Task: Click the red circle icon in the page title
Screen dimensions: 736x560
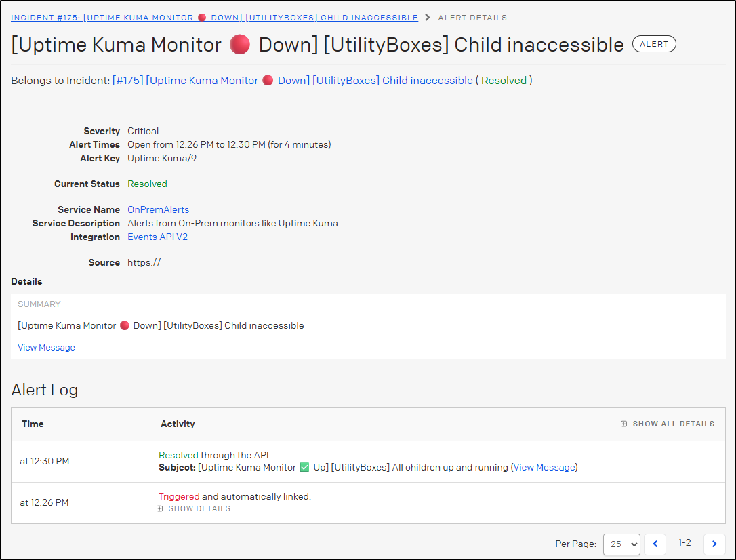Action: [240, 45]
